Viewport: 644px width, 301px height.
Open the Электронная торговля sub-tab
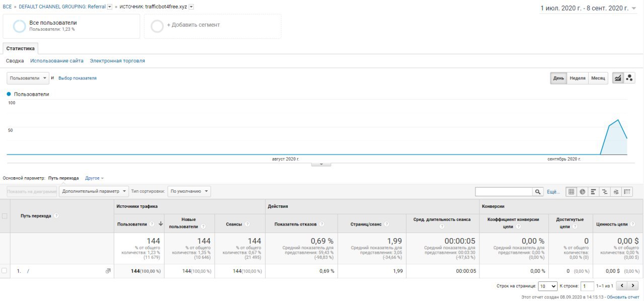(x=117, y=61)
